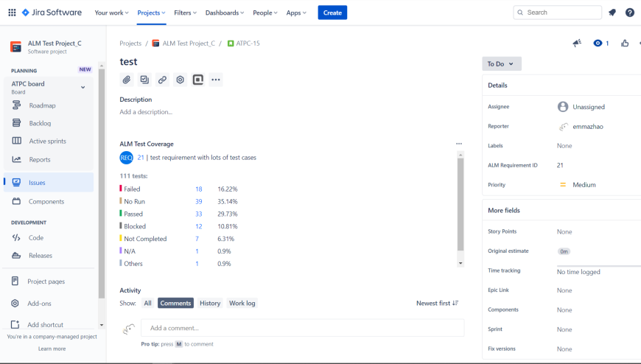Click Learn more link in sidebar
This screenshot has height=364, width=641.
coord(52,349)
